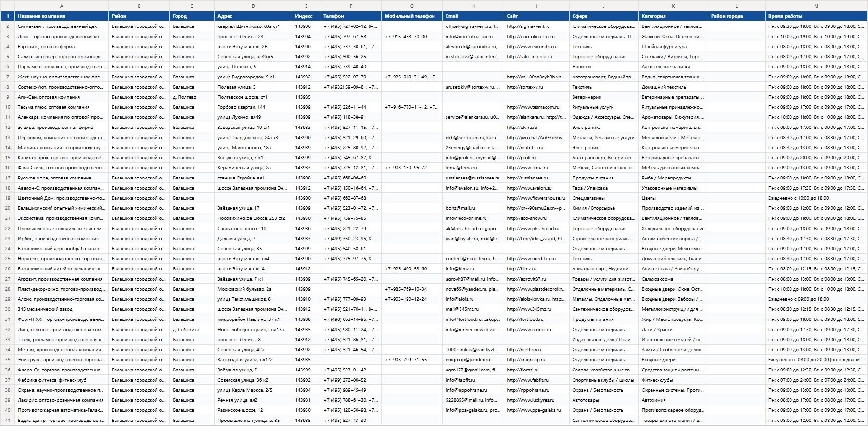Select the "шоссе Энтузиастов, 2Б" address cell
This screenshot has height=434, width=868.
click(x=253, y=47)
